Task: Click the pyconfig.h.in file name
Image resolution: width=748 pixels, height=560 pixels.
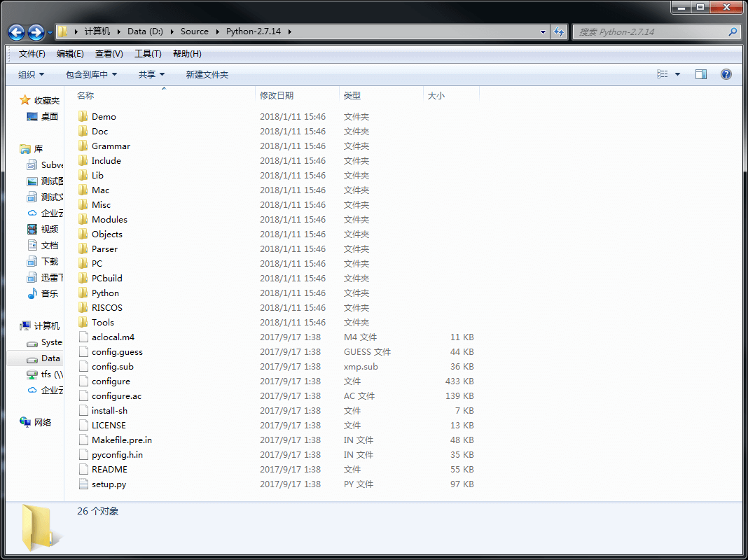Action: coord(118,455)
